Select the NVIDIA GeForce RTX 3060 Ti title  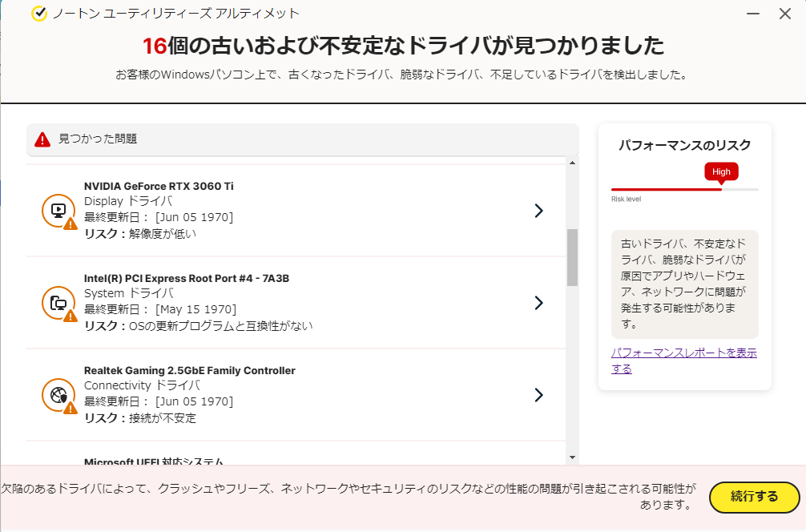[x=159, y=186]
